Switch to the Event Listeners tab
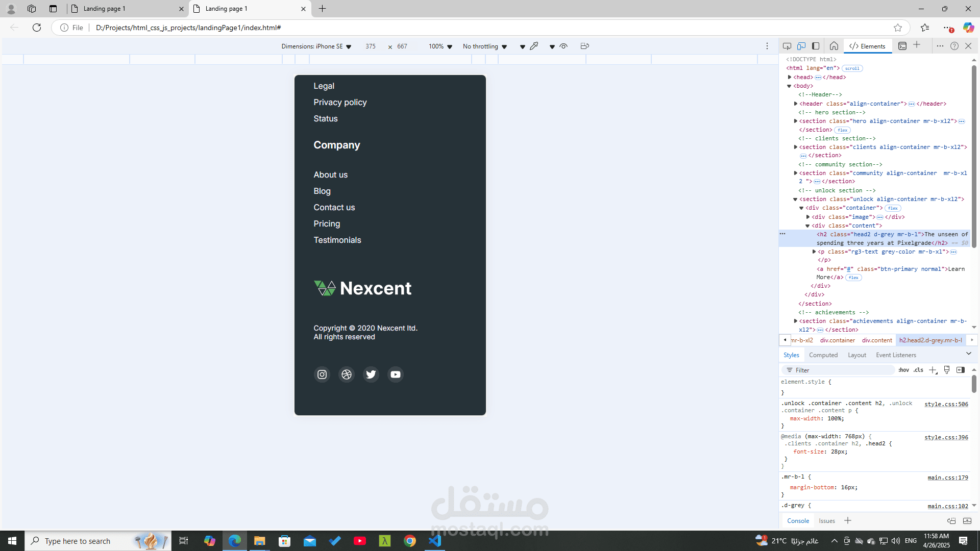This screenshot has width=980, height=551. 896,355
